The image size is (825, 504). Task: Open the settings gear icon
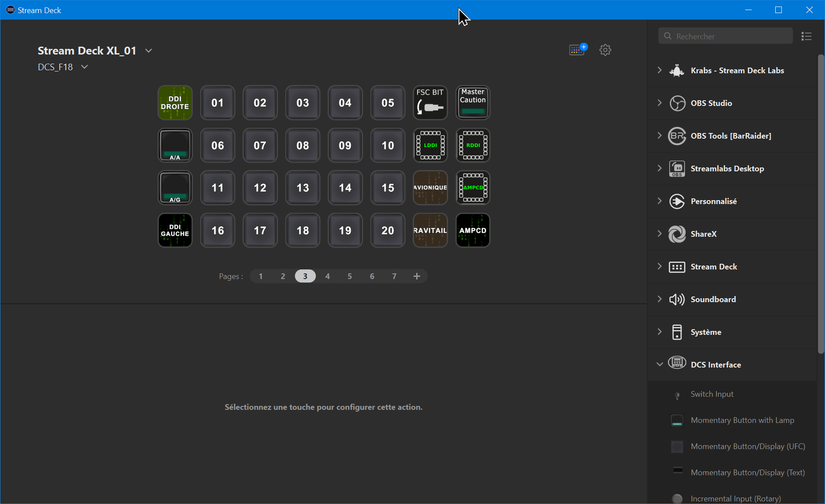coord(605,50)
